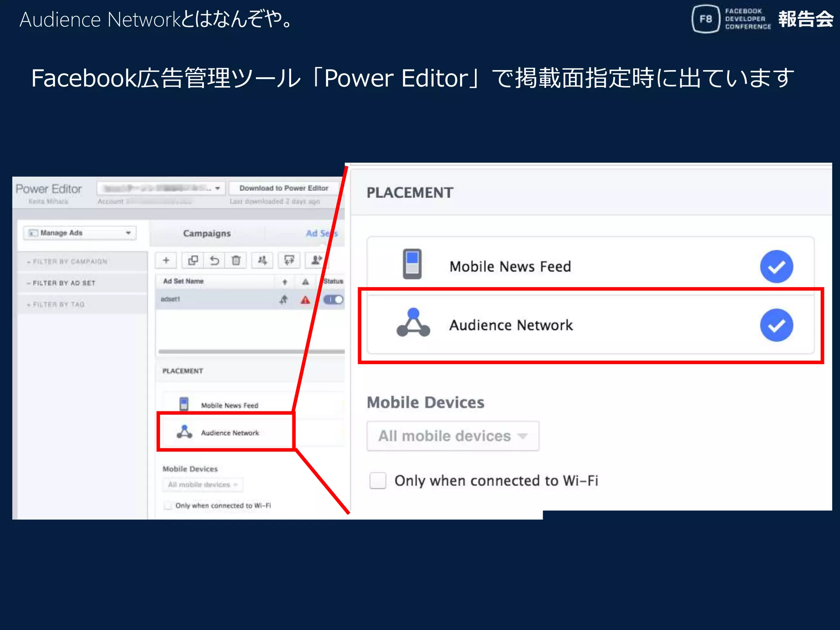Enable large Only when connected to Wi-Fi checkbox
Image resolution: width=840 pixels, height=630 pixels.
378,480
